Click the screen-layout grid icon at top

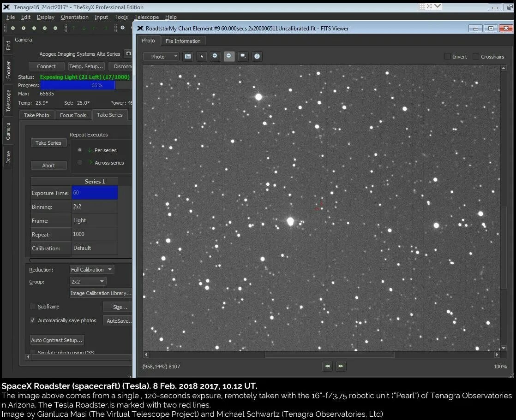pyautogui.click(x=422, y=6)
